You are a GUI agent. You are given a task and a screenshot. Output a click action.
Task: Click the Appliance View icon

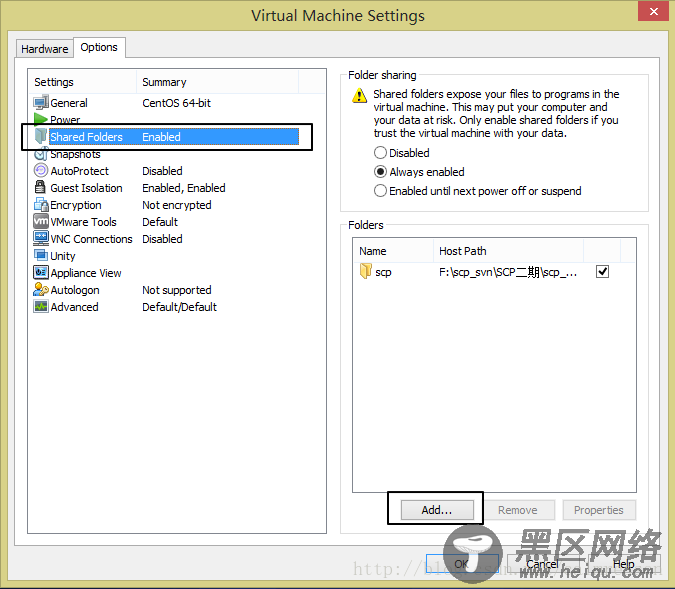[x=41, y=272]
